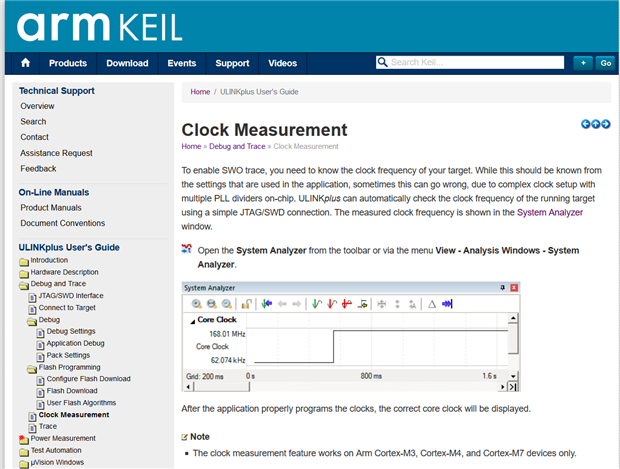This screenshot has width=620, height=469.
Task: Open Flash Download page
Action: (x=72, y=390)
